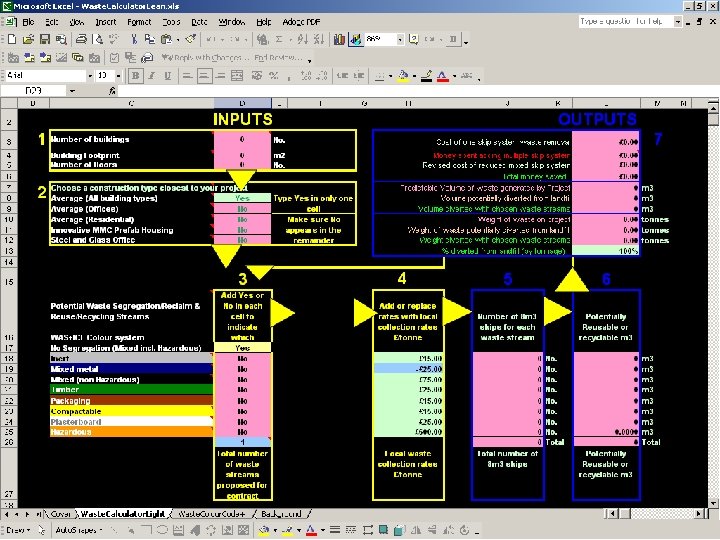Select the Mixed metal rate cell -£25.00
Image resolution: width=720 pixels, height=540 pixels.
click(408, 369)
